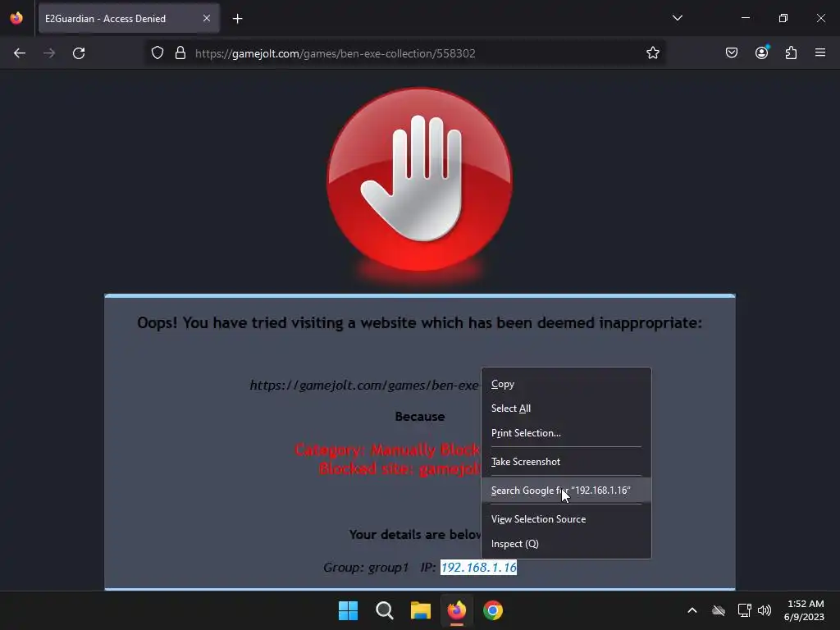840x630 pixels.
Task: Choose Print Selection... from the context menu
Action: [566, 433]
